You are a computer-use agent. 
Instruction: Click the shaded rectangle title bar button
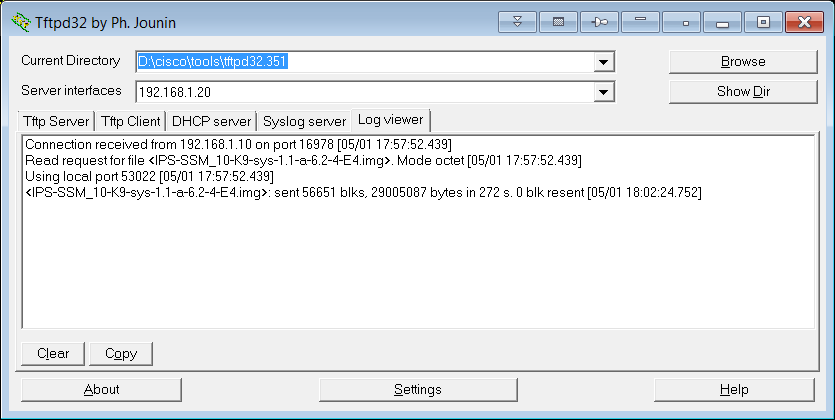558,22
